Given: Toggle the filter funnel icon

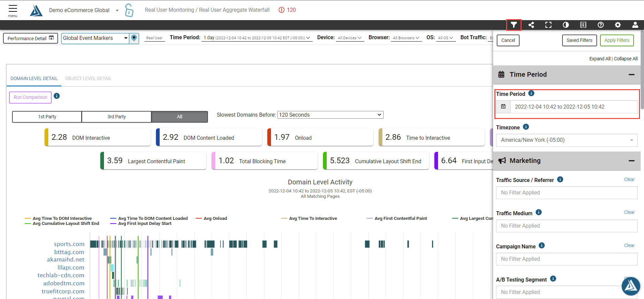Looking at the screenshot, I should point(514,25).
